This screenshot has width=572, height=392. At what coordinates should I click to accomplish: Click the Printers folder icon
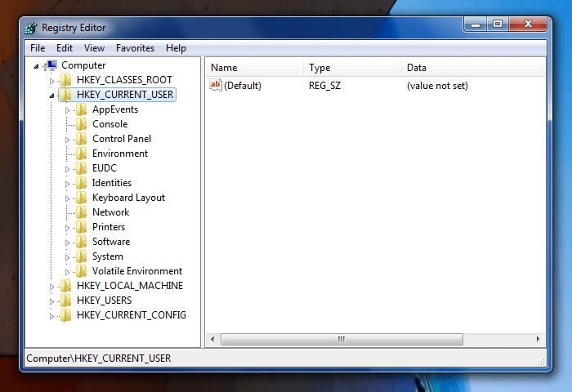(81, 227)
